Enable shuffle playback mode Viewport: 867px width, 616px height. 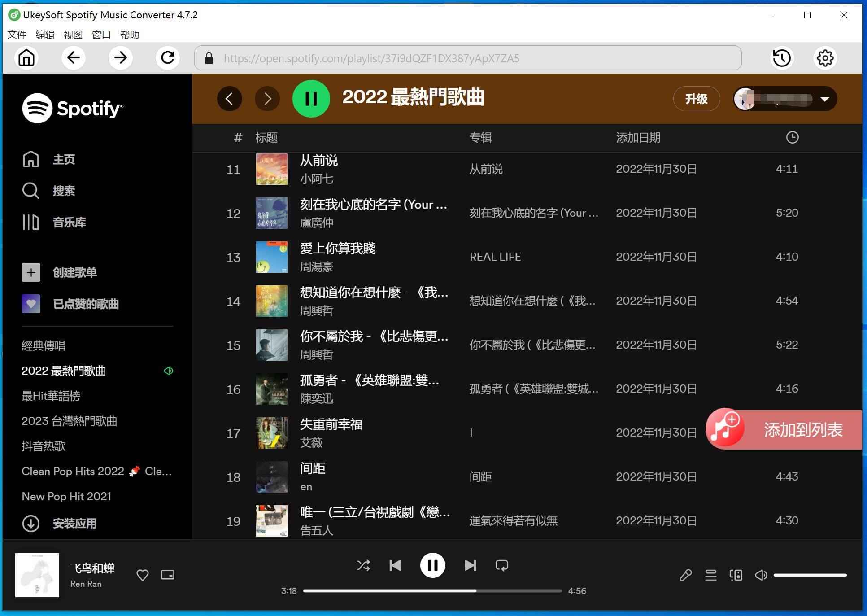pyautogui.click(x=363, y=565)
